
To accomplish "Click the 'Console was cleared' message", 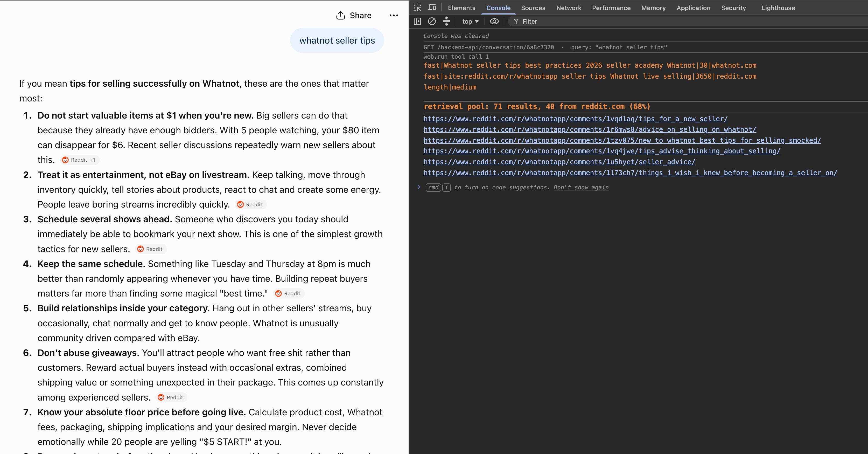I will [456, 36].
